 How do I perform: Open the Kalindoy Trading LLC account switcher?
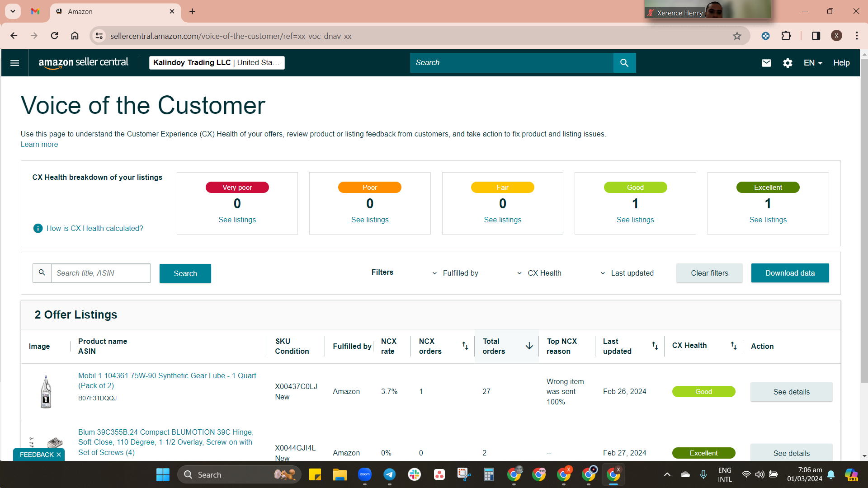pos(217,63)
